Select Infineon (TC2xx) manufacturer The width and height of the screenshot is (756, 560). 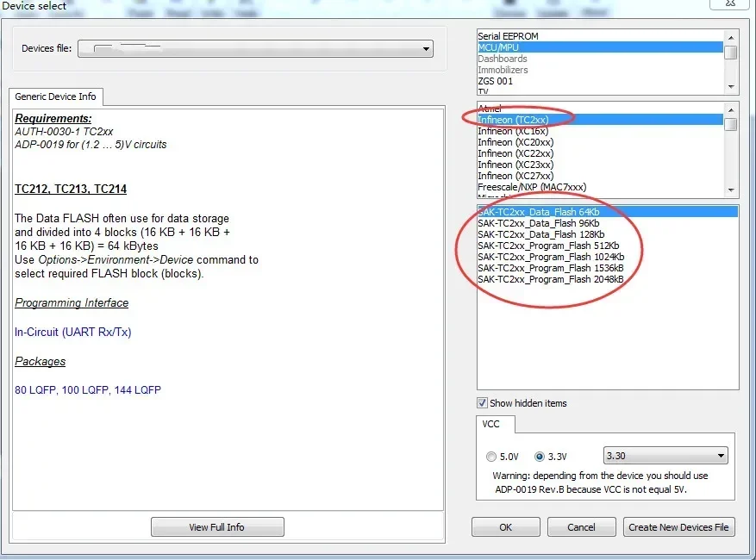(x=600, y=120)
